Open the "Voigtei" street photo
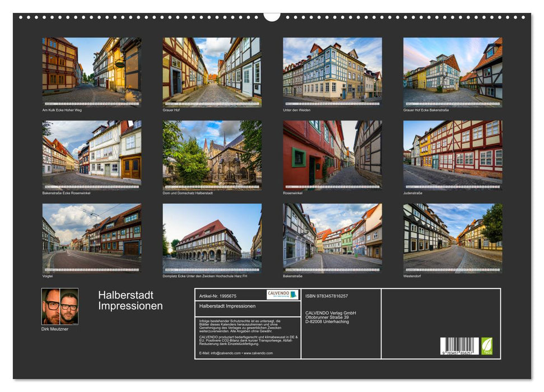 pos(90,237)
